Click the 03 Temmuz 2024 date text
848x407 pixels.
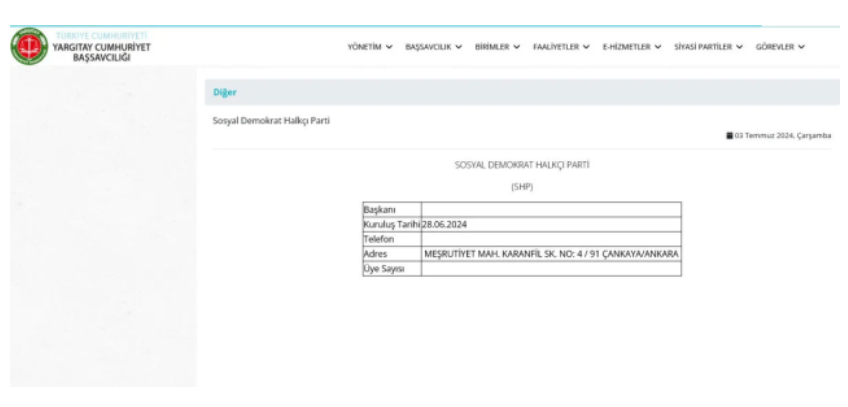pyautogui.click(x=783, y=135)
